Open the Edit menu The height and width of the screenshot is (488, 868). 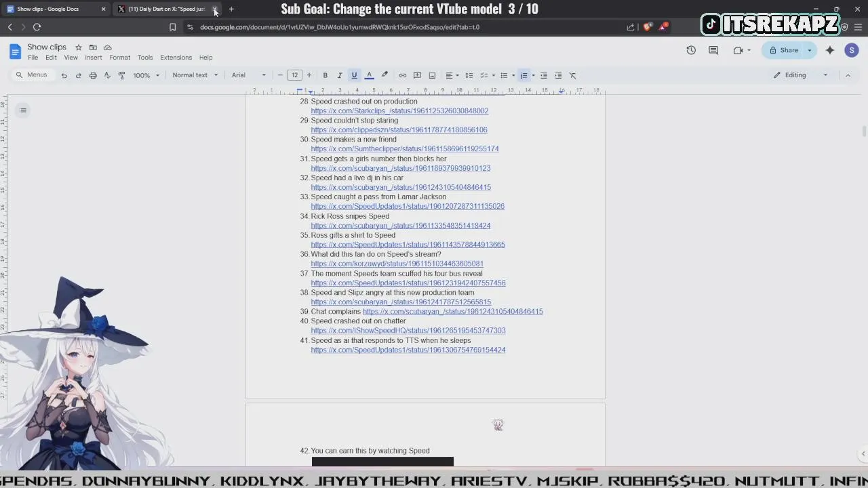[51, 58]
